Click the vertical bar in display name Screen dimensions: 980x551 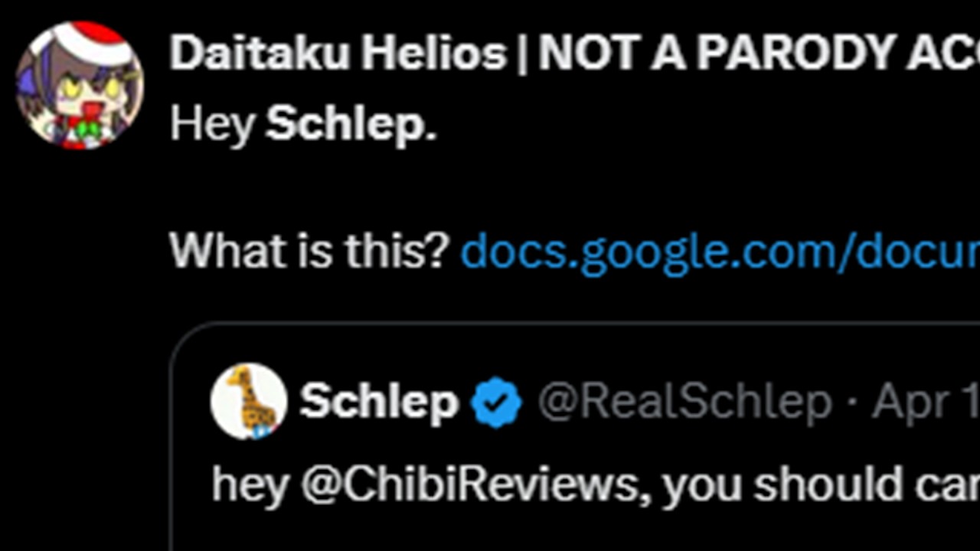pos(523,54)
